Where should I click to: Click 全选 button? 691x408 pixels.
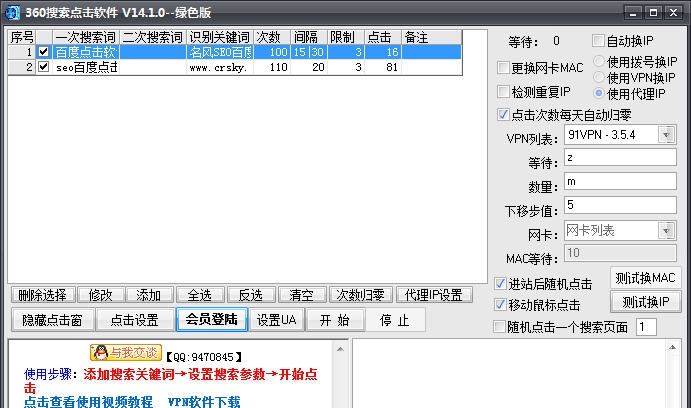(200, 295)
